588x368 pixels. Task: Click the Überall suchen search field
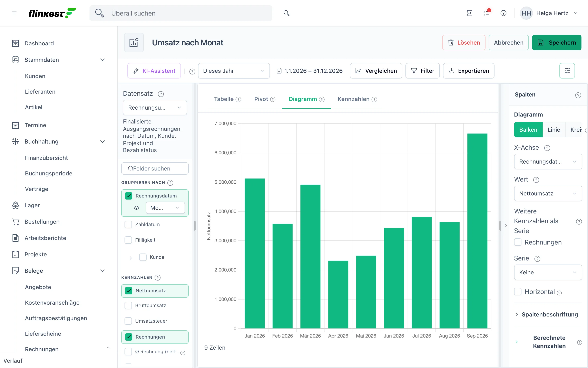(x=181, y=13)
